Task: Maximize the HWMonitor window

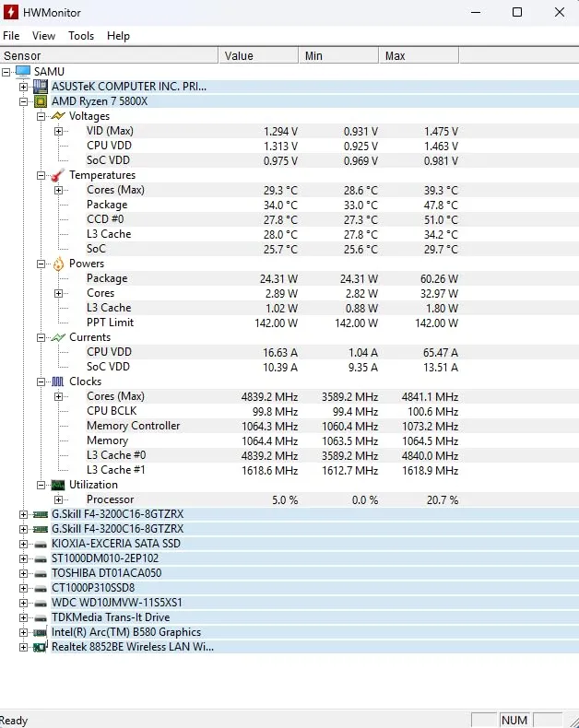Action: pos(516,12)
